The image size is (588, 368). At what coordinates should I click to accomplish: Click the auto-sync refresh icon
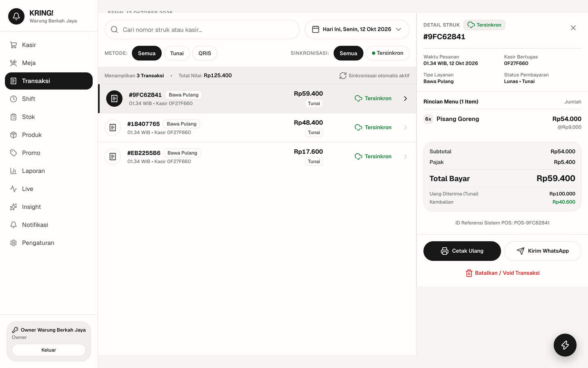tap(343, 76)
